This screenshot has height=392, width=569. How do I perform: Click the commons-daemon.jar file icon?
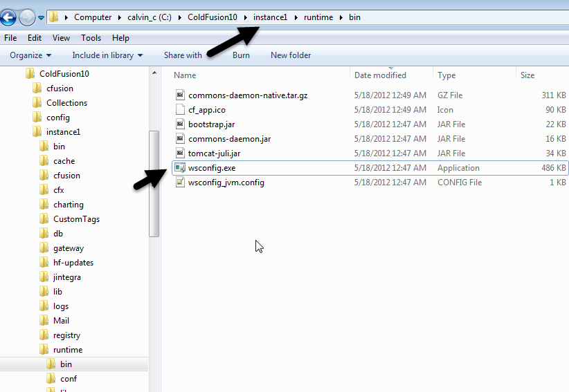click(x=180, y=138)
